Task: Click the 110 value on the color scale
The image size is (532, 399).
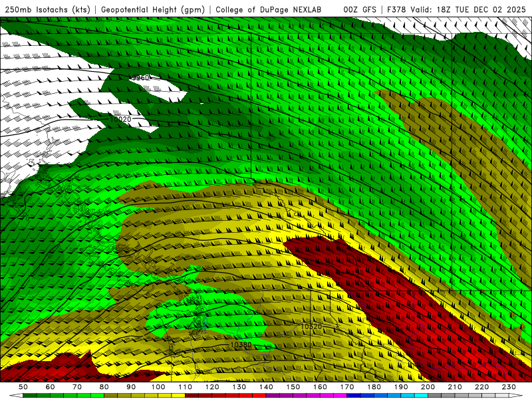Action: coord(186,387)
